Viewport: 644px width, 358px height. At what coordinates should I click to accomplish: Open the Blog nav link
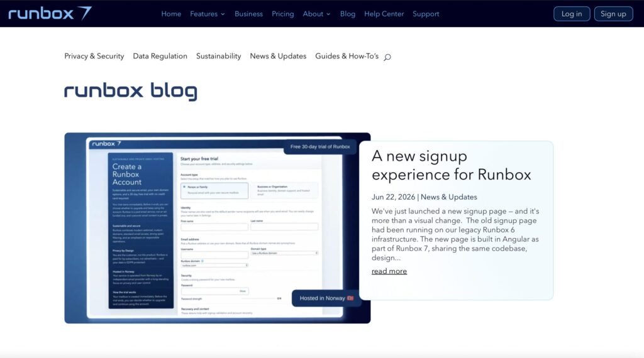tap(347, 14)
